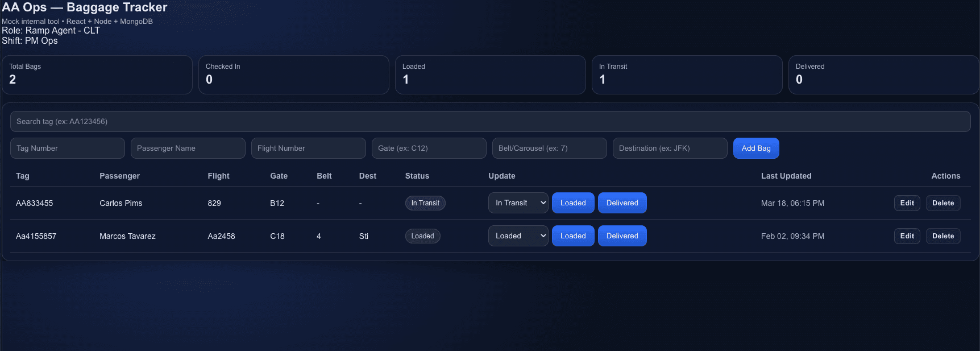Image resolution: width=980 pixels, height=351 pixels.
Task: Click flight number Aa2458
Action: click(221, 236)
